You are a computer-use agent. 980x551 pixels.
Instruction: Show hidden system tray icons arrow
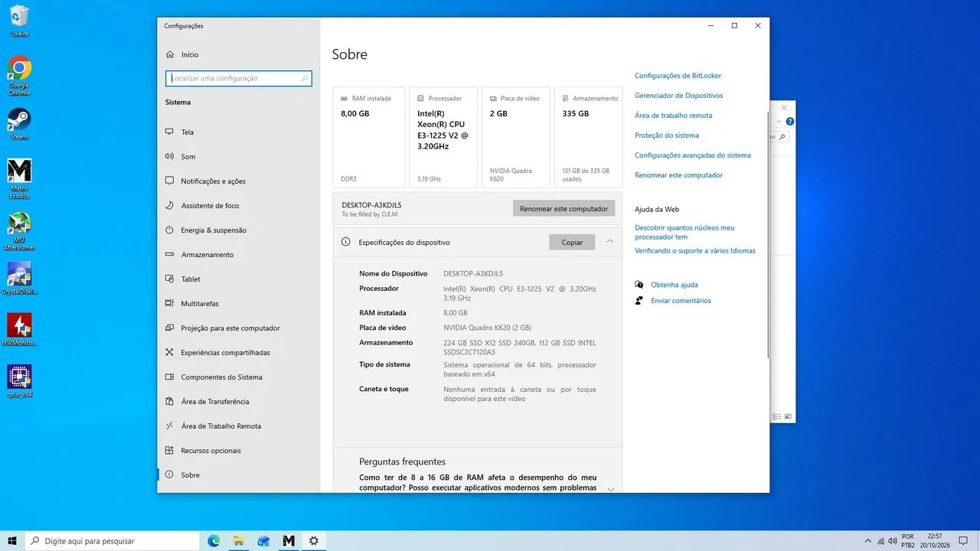[867, 541]
